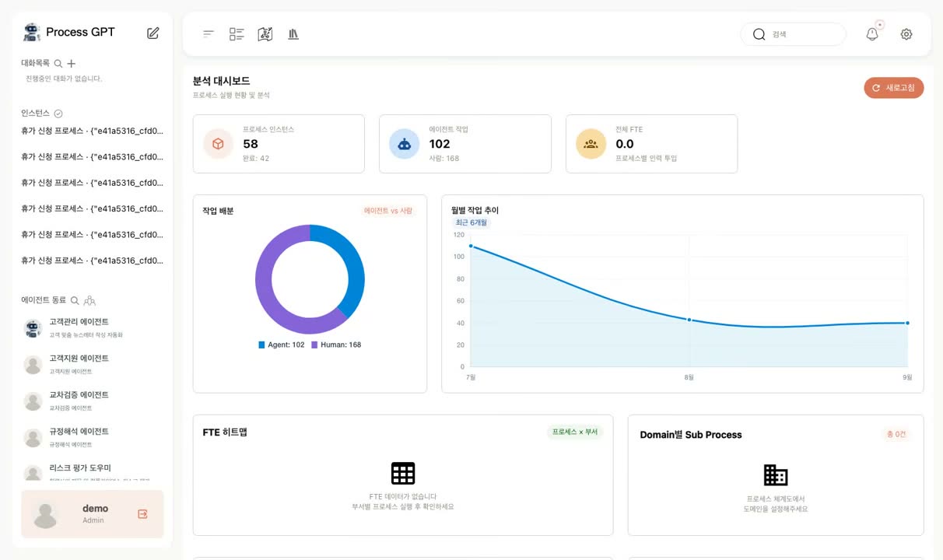Click the robot icon on the 에이전트 작업 card

tap(405, 144)
